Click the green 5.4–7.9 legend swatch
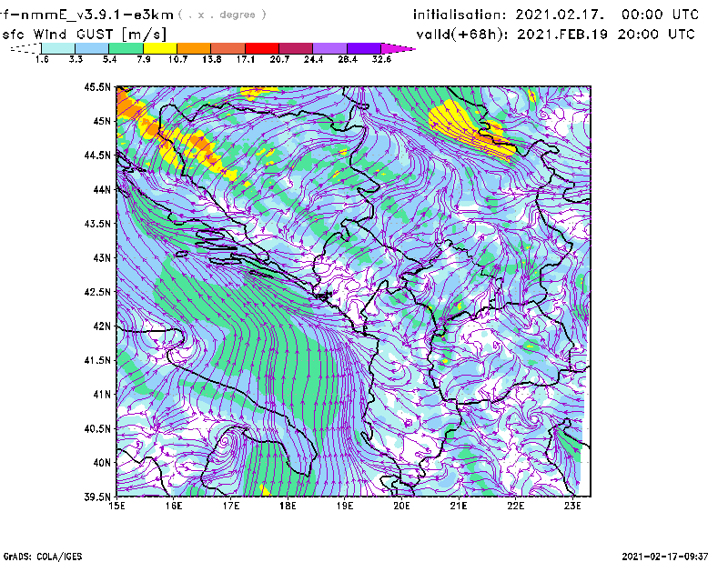 pyautogui.click(x=126, y=48)
